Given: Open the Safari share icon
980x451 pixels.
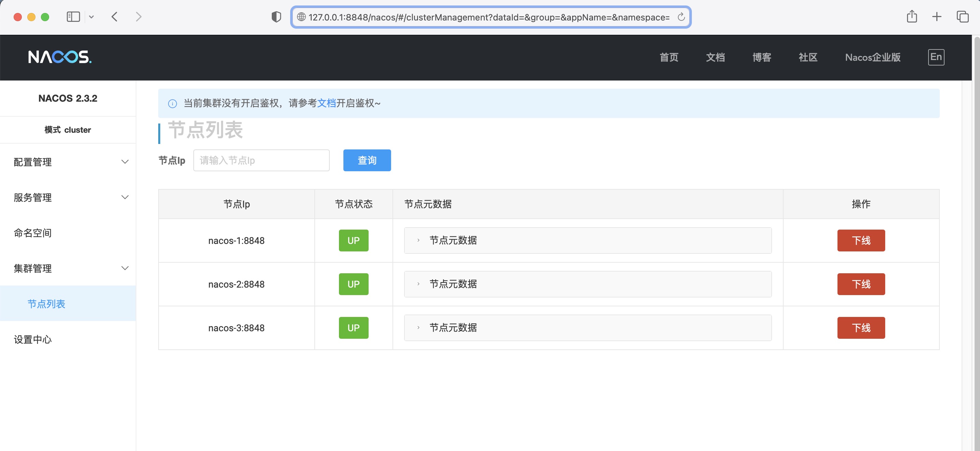Looking at the screenshot, I should click(x=911, y=17).
